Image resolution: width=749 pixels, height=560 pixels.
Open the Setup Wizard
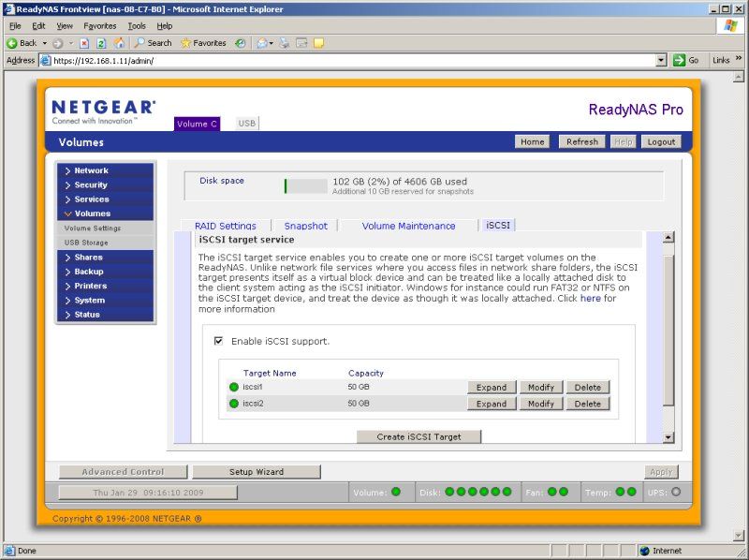click(x=257, y=472)
